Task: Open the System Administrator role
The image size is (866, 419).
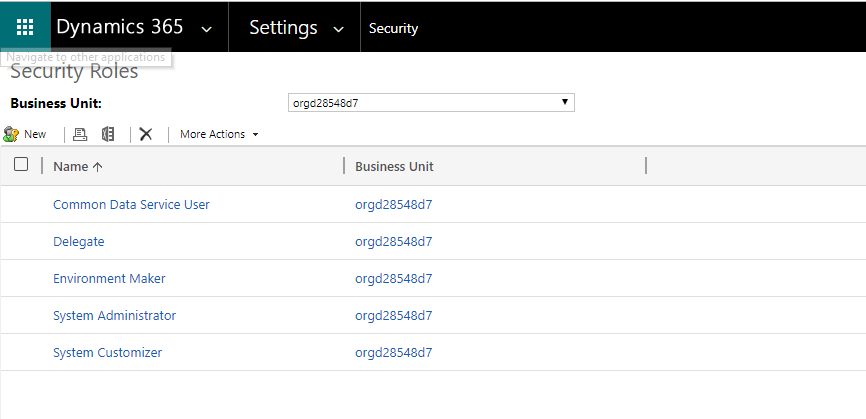Action: tap(114, 315)
